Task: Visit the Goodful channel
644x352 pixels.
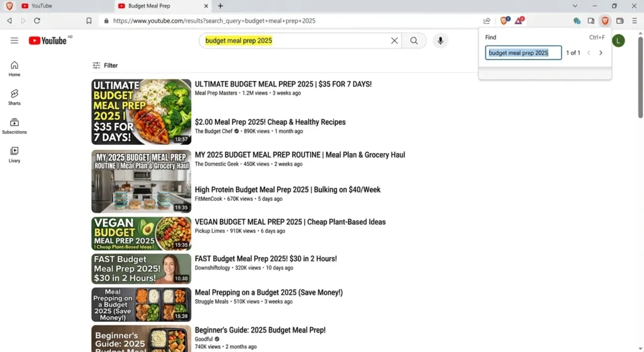Action: click(204, 339)
